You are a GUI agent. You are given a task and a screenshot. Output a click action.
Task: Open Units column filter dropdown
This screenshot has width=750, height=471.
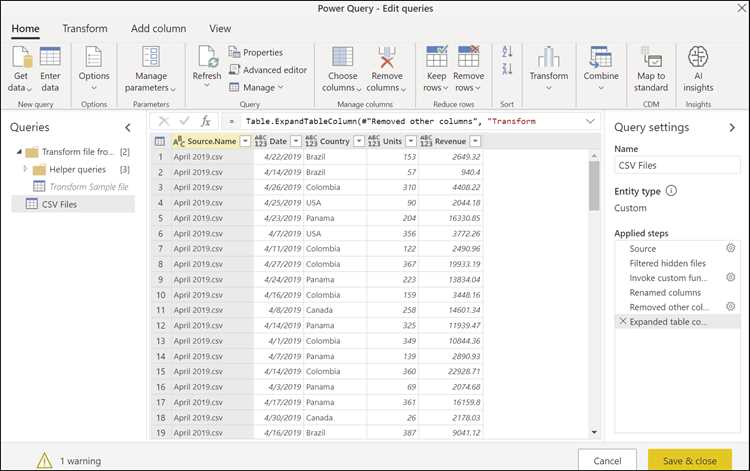[x=410, y=141]
